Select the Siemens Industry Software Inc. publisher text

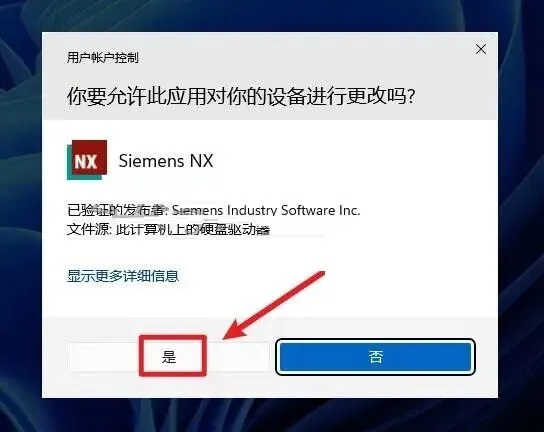266,210
